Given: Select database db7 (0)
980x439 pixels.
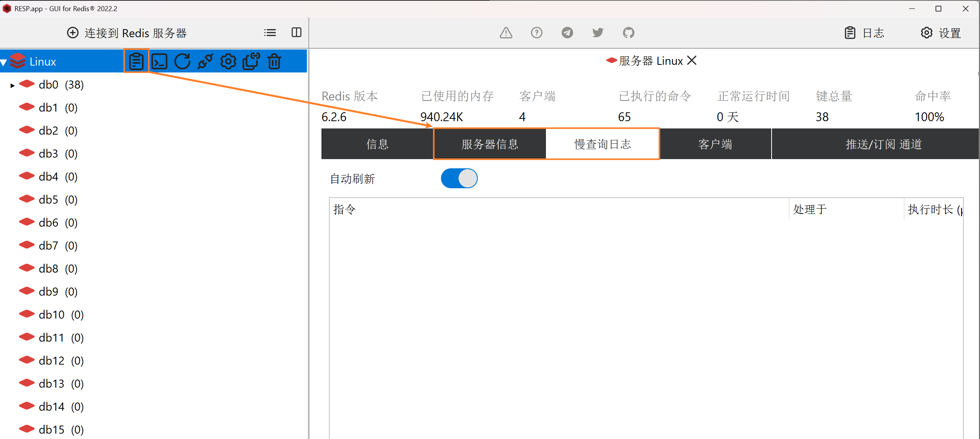Looking at the screenshot, I should [58, 246].
